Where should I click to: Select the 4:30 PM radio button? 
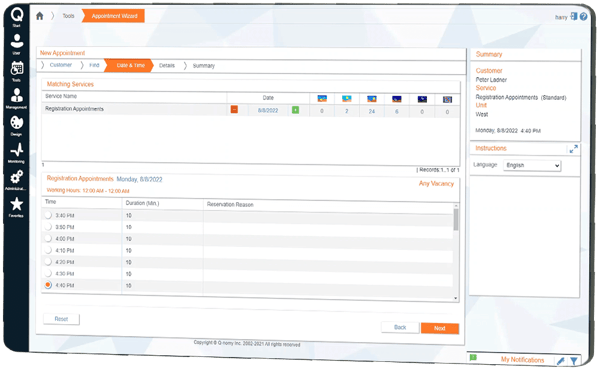click(x=48, y=273)
